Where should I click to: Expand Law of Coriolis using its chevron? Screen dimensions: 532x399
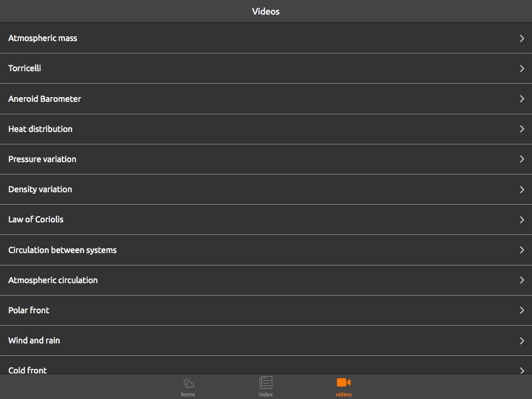point(522,219)
